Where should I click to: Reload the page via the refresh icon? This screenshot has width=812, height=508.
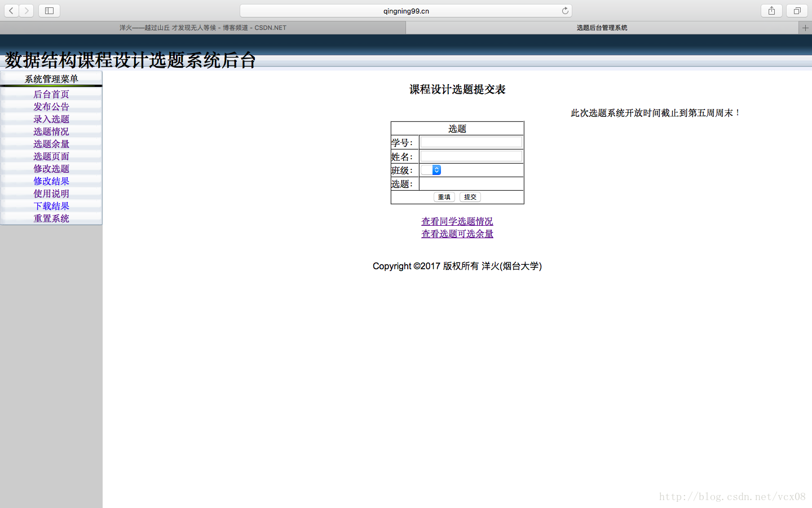click(x=565, y=10)
